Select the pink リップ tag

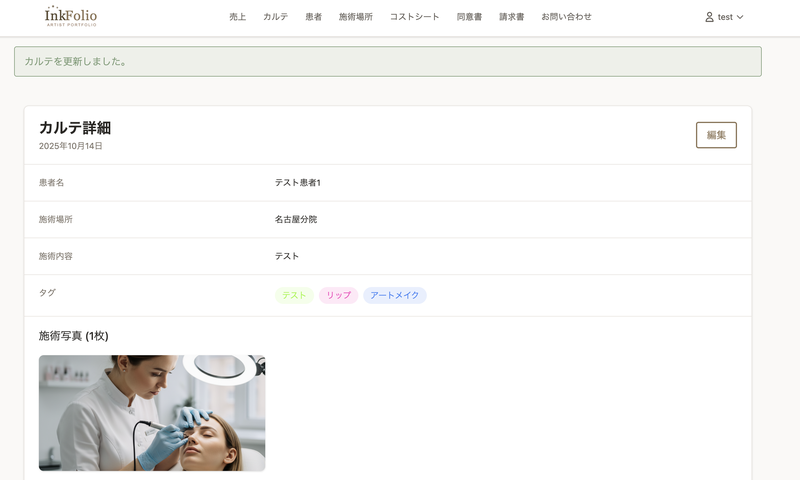339,295
